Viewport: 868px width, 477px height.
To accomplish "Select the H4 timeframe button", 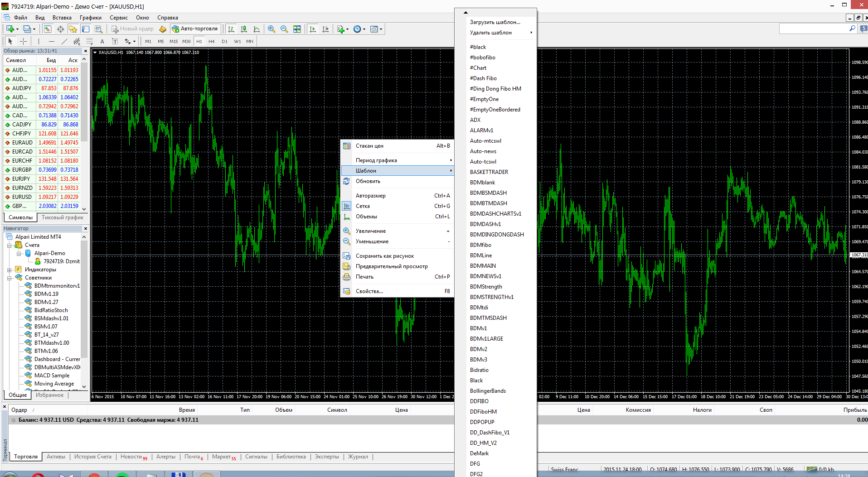I will pyautogui.click(x=212, y=41).
